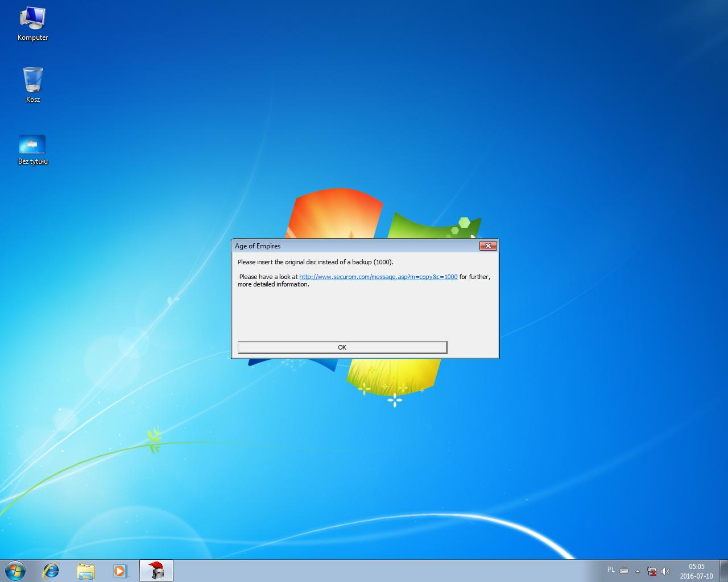The height and width of the screenshot is (582, 728).
Task: Close the Age of Empires error dialog
Action: point(488,246)
